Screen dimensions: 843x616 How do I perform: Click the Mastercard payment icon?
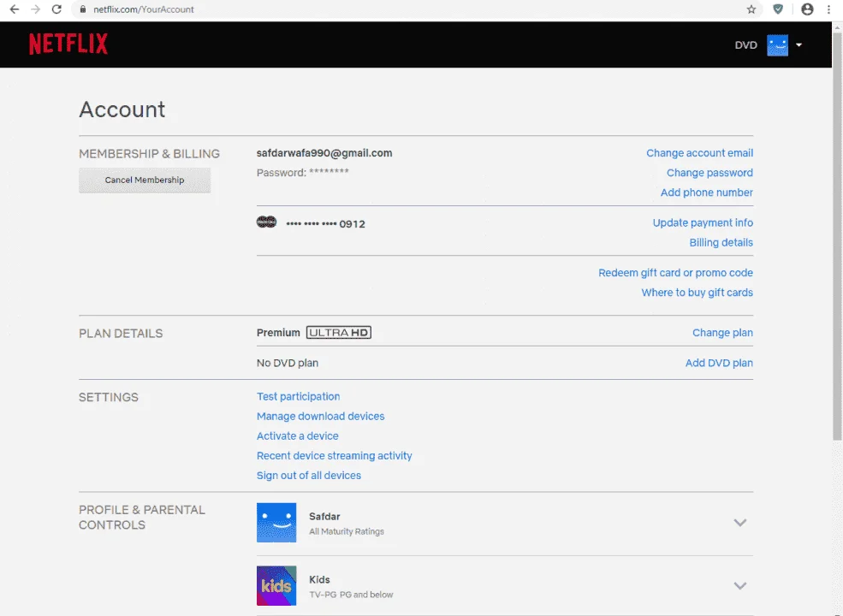click(x=266, y=222)
